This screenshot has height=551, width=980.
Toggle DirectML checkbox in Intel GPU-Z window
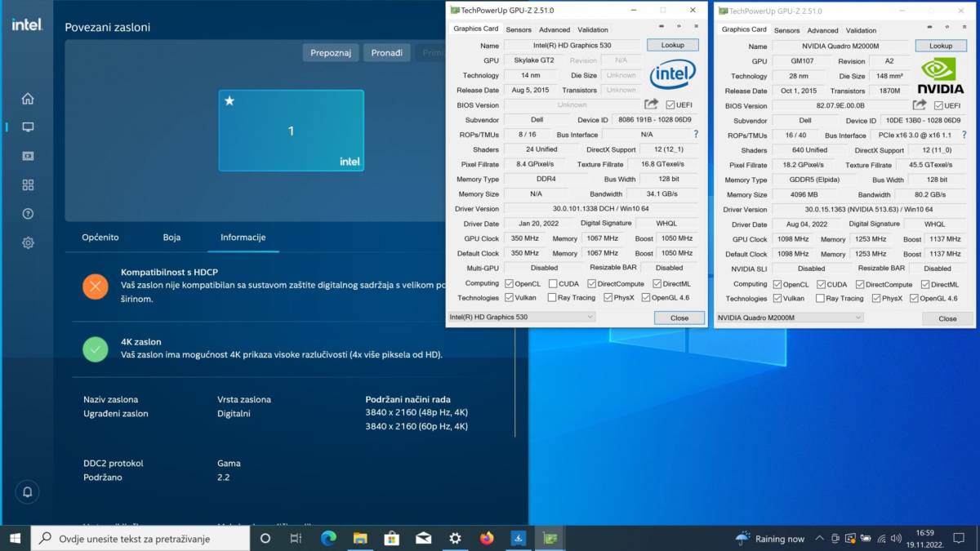[x=657, y=284]
